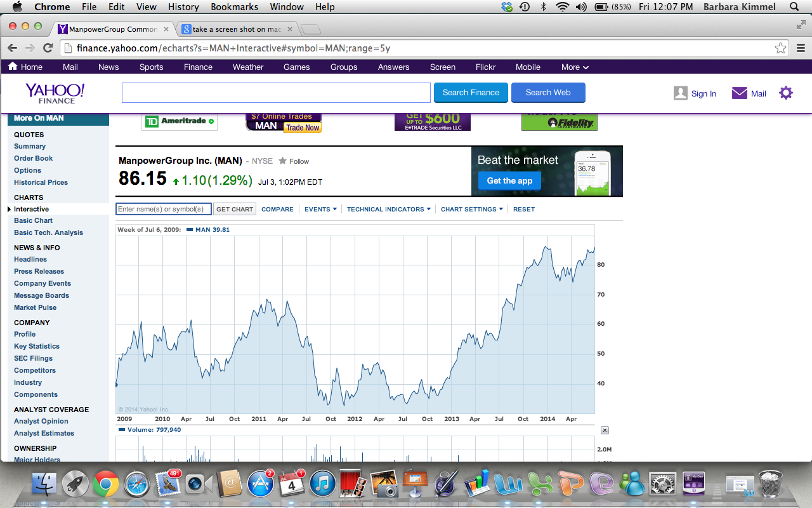The image size is (812, 508).
Task: Click the Search Web button
Action: [548, 92]
